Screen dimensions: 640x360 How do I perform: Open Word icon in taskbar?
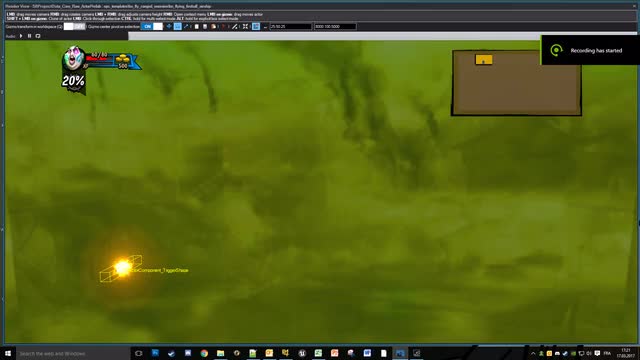click(x=367, y=353)
